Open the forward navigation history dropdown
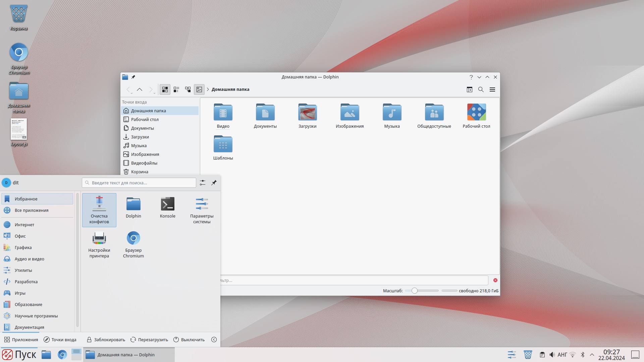This screenshot has width=644, height=362. click(x=151, y=89)
